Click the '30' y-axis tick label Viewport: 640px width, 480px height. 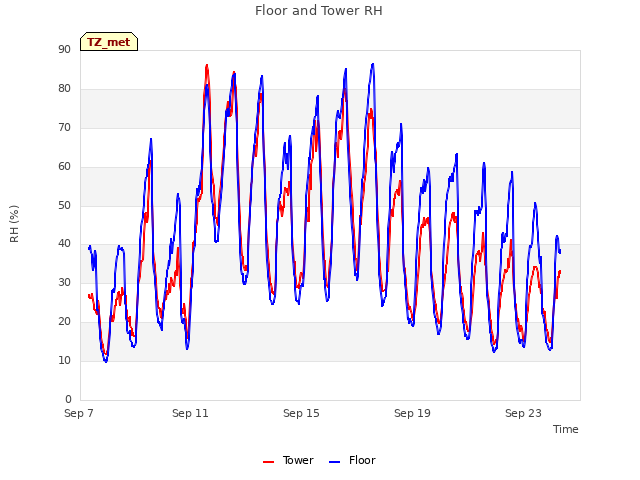(64, 282)
